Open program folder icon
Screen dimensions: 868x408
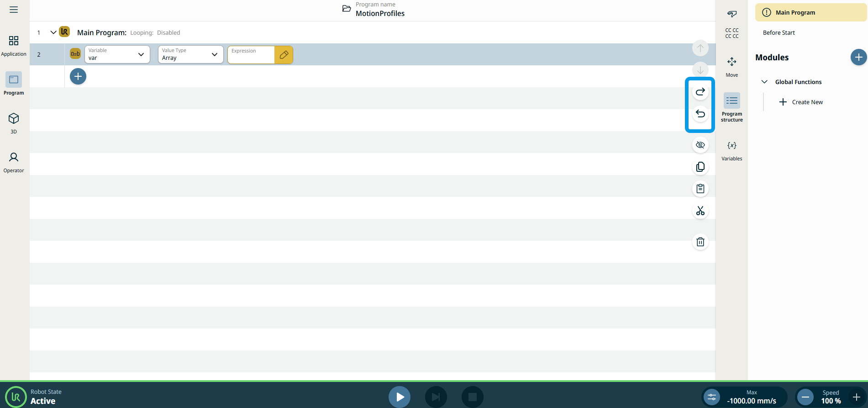347,9
